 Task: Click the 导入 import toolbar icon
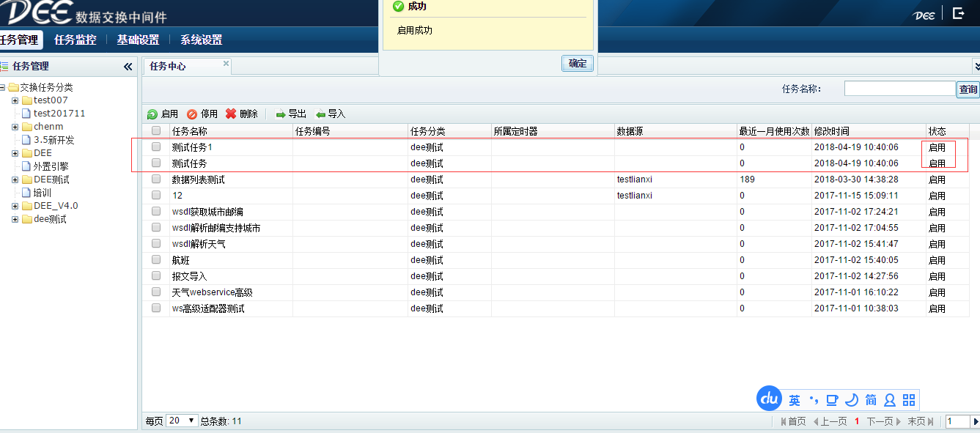click(320, 114)
